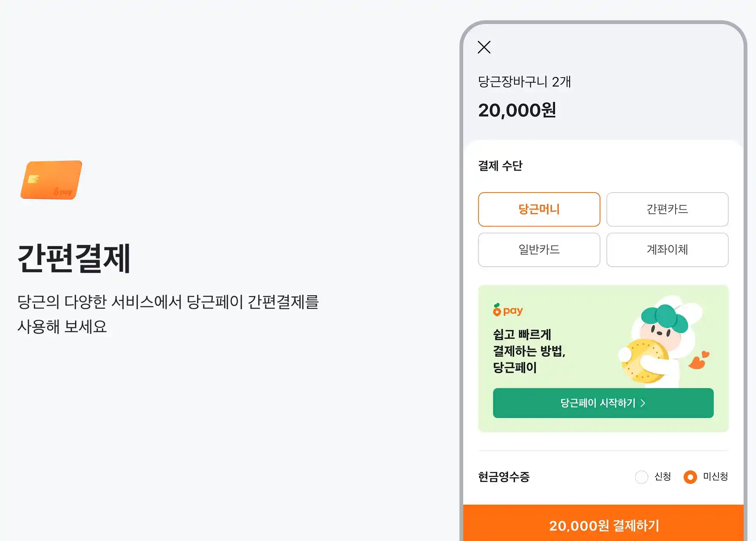Select the 간편카드 payment option
This screenshot has height=541, width=756.
tap(667, 209)
